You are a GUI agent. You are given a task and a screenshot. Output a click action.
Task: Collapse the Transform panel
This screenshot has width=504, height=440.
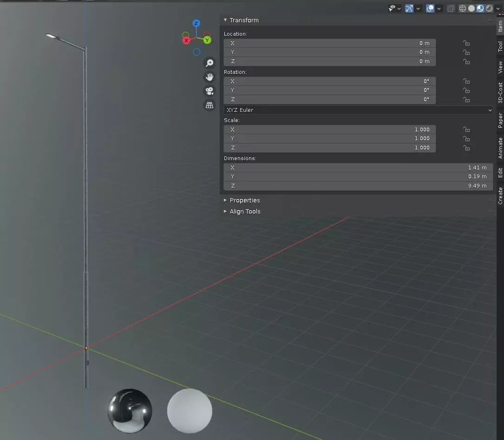[225, 20]
